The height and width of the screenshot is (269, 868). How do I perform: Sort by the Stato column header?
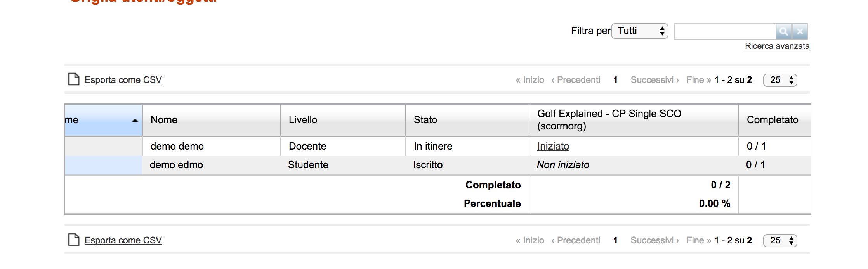425,120
